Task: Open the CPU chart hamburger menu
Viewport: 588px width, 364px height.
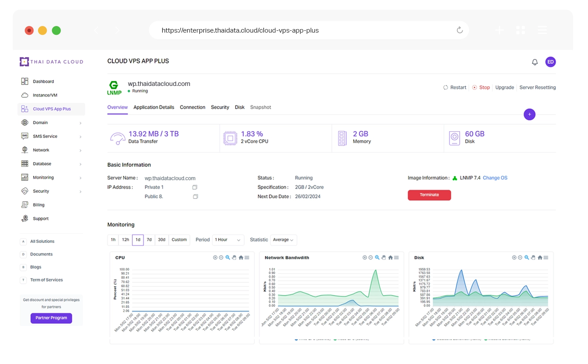Action: (247, 258)
